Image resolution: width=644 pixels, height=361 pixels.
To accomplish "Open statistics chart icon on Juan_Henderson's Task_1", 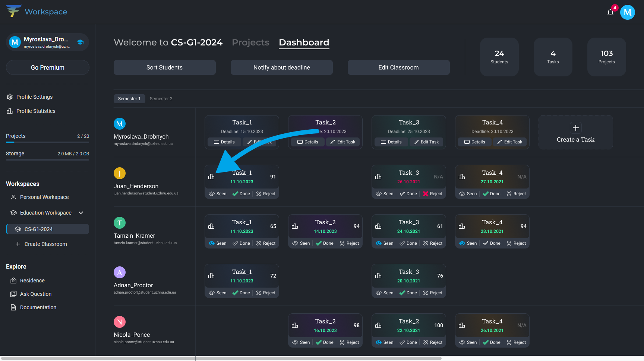I will [211, 177].
